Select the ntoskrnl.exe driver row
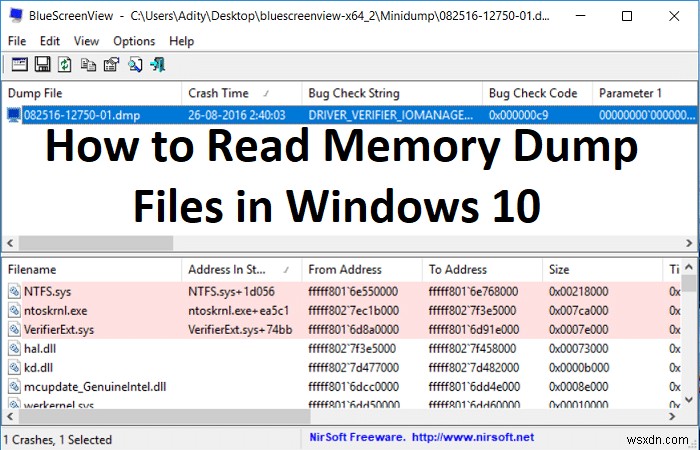Image resolution: width=700 pixels, height=450 pixels. pos(342,311)
